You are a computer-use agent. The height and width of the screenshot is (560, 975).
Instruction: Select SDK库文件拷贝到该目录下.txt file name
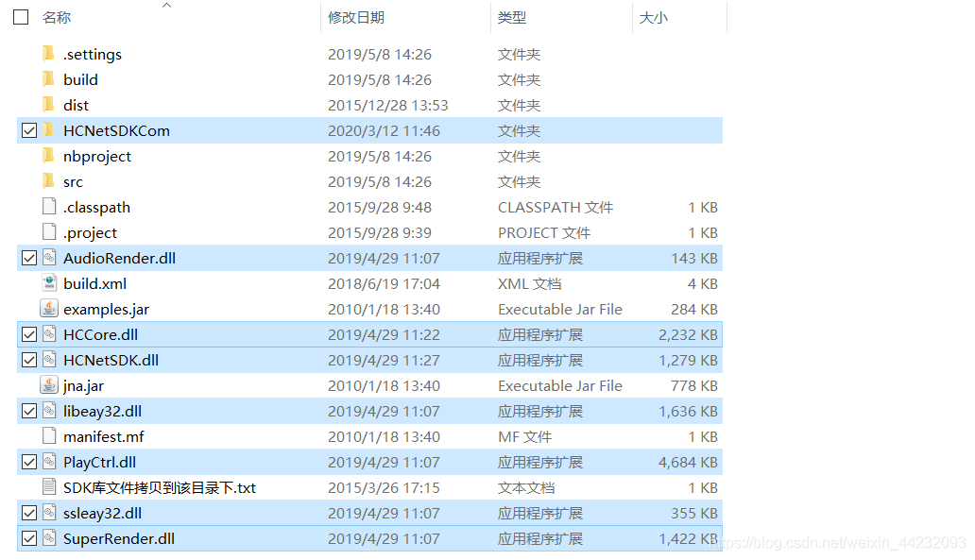point(159,487)
